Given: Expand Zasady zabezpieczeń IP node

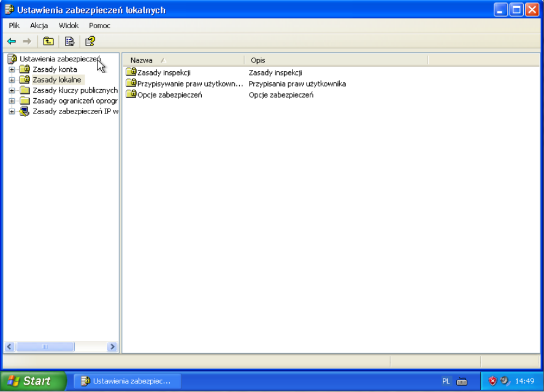Looking at the screenshot, I should click(12, 111).
